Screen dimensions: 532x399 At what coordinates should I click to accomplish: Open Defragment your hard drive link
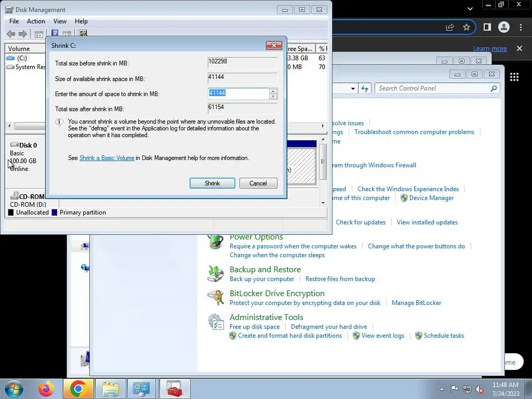tap(329, 327)
